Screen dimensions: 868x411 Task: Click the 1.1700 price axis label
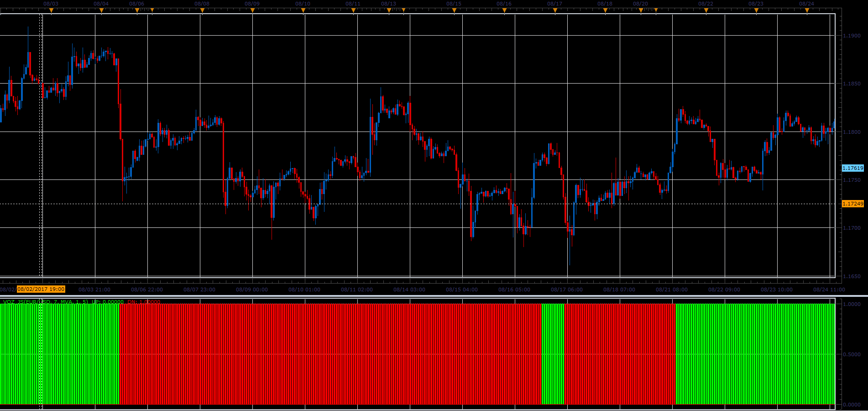click(x=852, y=228)
